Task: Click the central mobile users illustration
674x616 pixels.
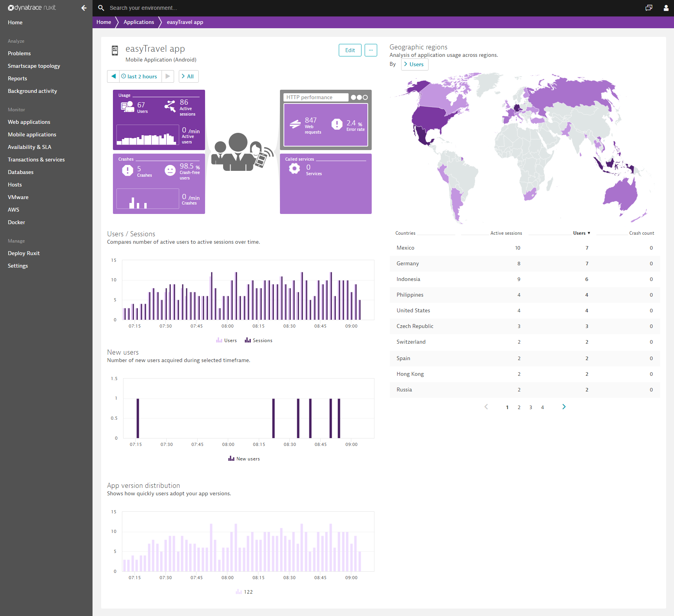Action: 242,152
